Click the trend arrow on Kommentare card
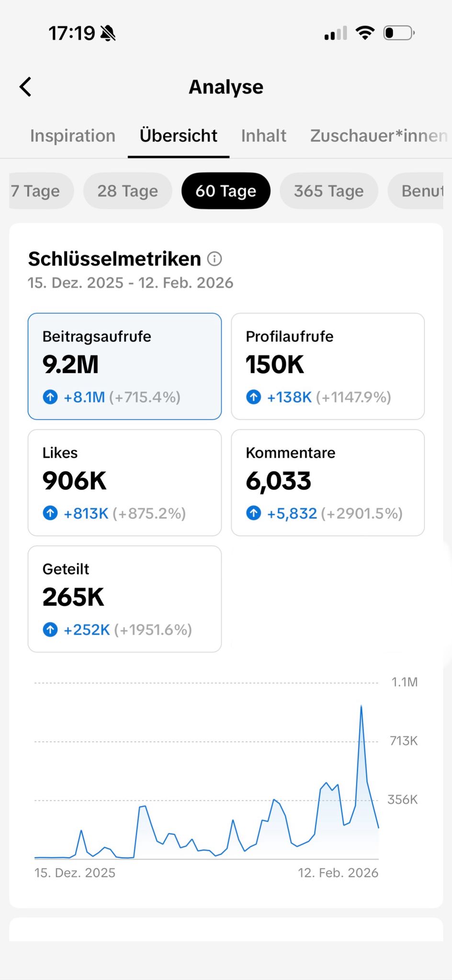This screenshot has height=980, width=452. click(253, 513)
